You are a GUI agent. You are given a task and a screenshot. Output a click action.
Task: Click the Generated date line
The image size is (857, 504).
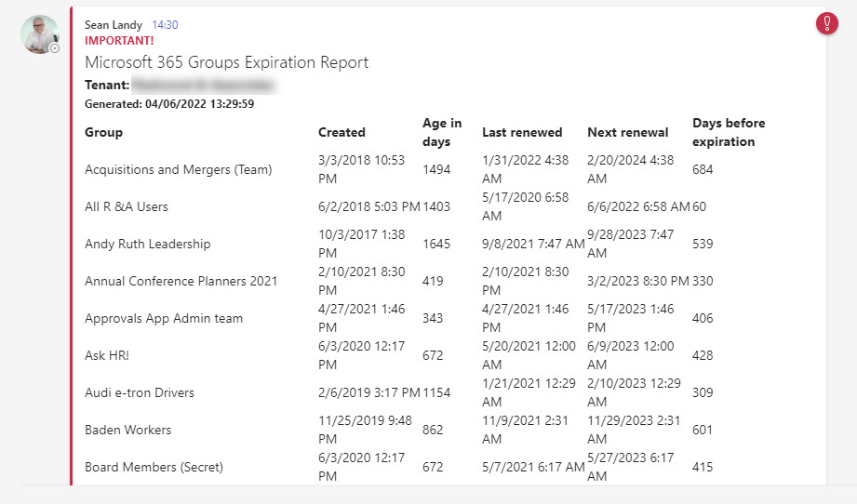coord(169,104)
